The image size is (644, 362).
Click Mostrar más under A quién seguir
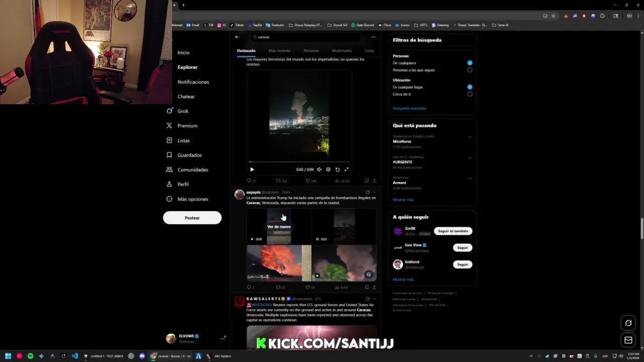click(403, 280)
